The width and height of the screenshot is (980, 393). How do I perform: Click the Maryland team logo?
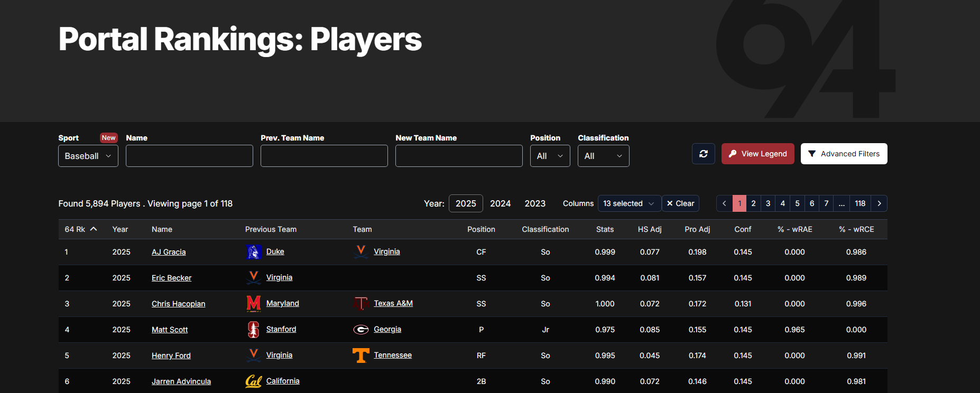click(x=254, y=304)
